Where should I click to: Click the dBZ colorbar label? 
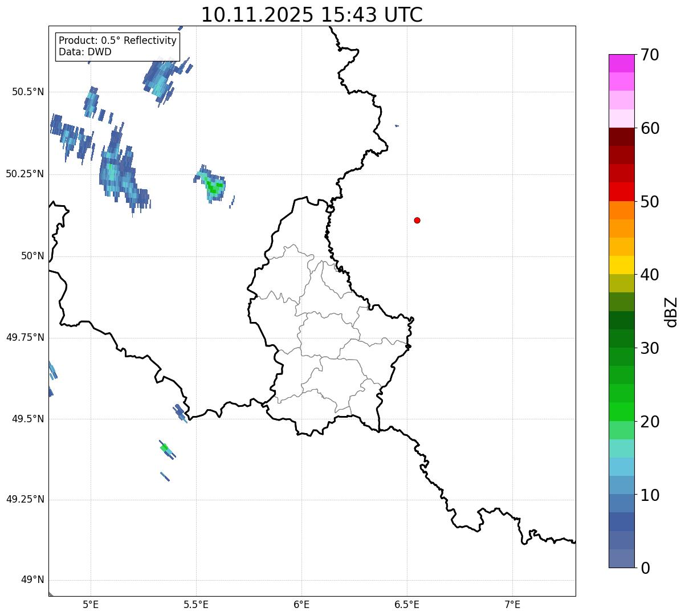(671, 312)
